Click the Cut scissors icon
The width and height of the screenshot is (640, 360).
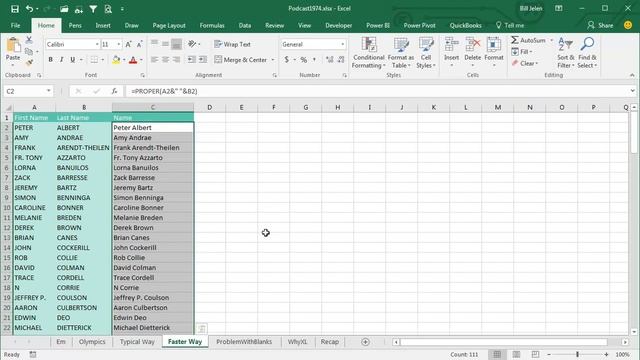coord(29,40)
